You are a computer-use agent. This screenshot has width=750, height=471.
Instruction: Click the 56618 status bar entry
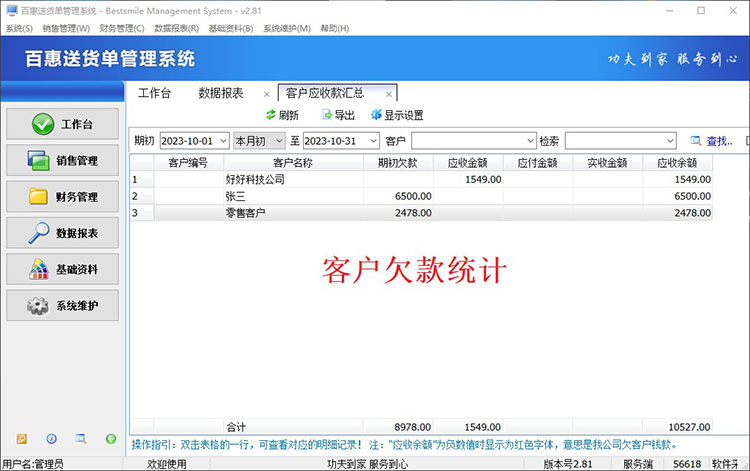[687, 464]
